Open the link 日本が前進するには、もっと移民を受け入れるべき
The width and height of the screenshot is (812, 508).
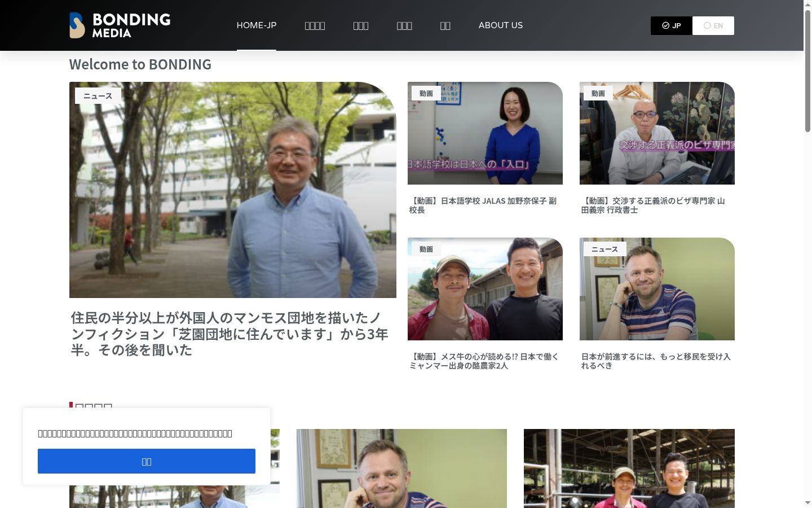coord(656,361)
